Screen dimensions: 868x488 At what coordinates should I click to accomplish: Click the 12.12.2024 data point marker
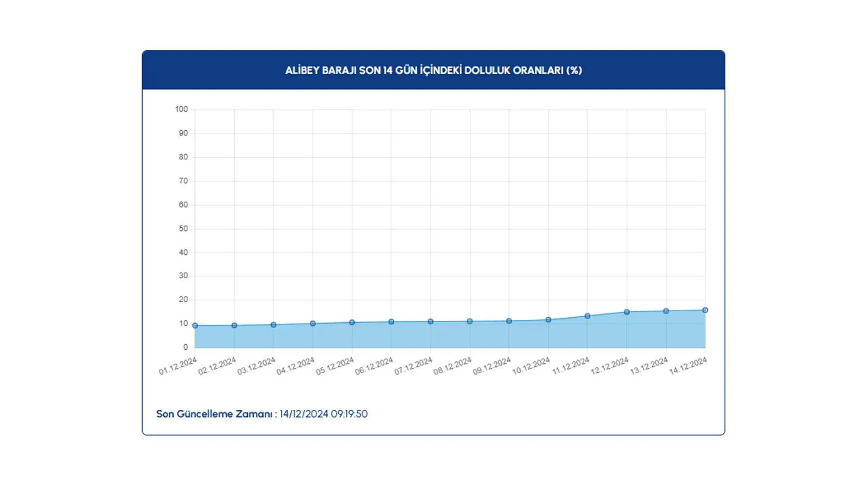tap(627, 312)
